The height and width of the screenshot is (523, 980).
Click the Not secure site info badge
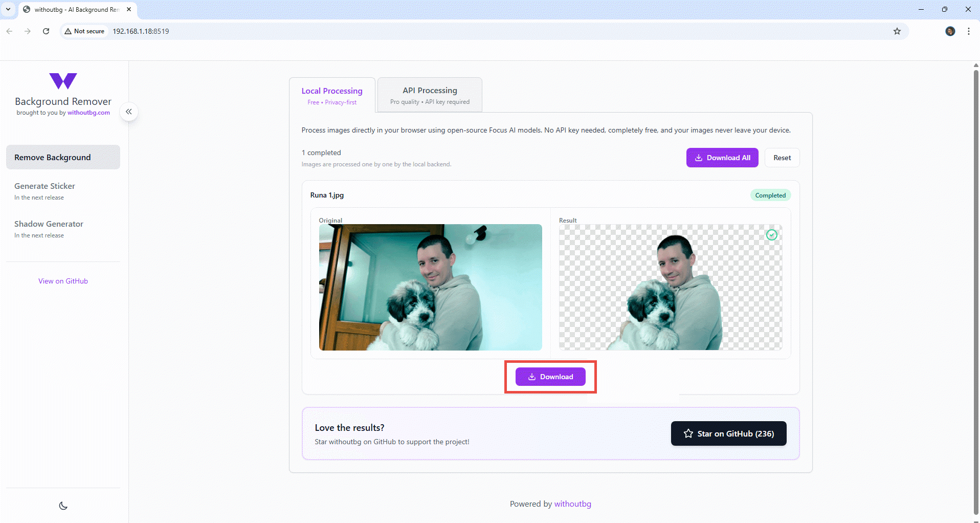pyautogui.click(x=84, y=31)
